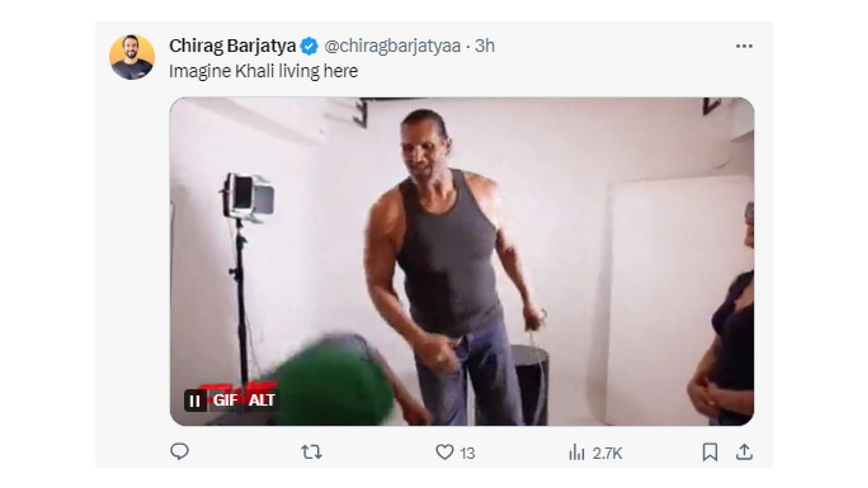Bookmark this tweet
Image resolution: width=868 pixels, height=488 pixels.
pyautogui.click(x=710, y=452)
